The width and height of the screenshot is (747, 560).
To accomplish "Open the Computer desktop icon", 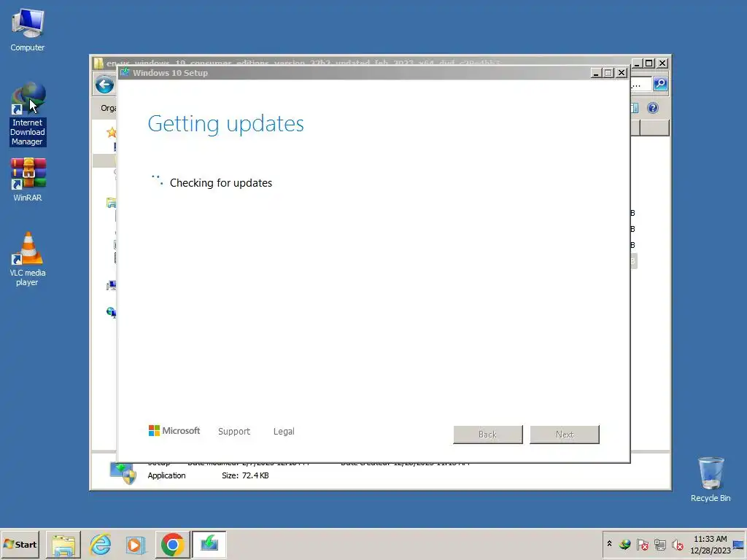I will coord(28,30).
